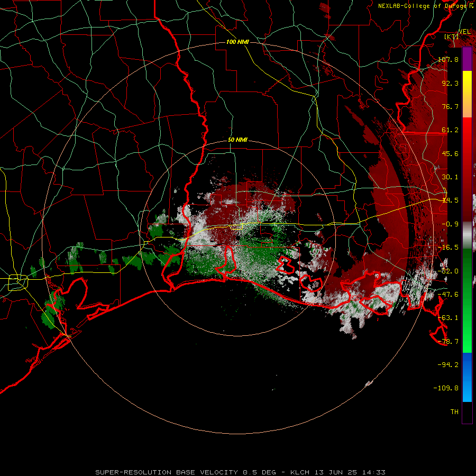476x476 pixels.
Task: Pick the black TH segment of the color bar
Action: [x=467, y=412]
